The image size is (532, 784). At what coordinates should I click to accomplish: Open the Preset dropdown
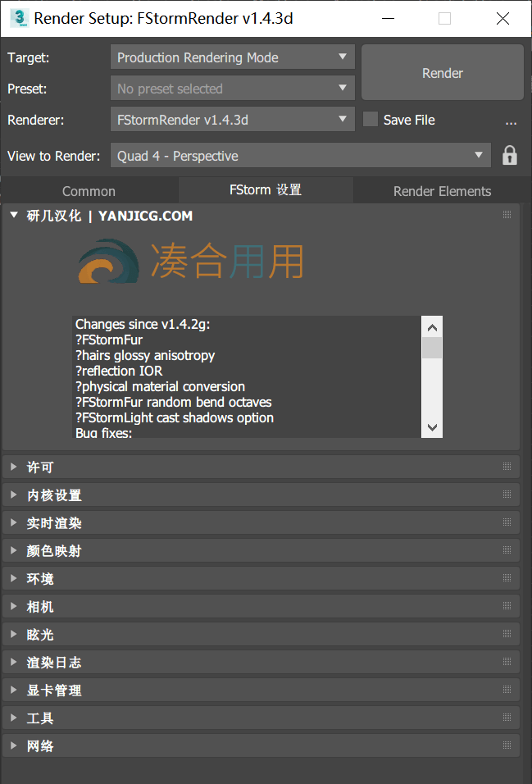[x=233, y=89]
